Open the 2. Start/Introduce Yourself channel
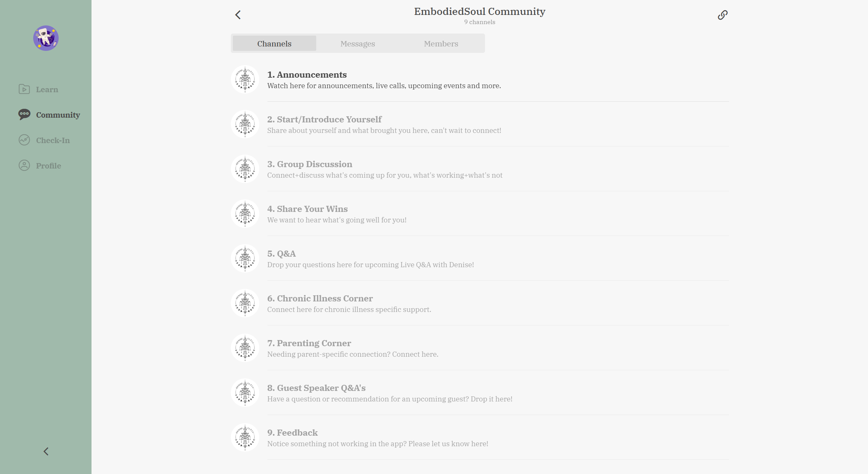This screenshot has width=868, height=474. [x=480, y=124]
